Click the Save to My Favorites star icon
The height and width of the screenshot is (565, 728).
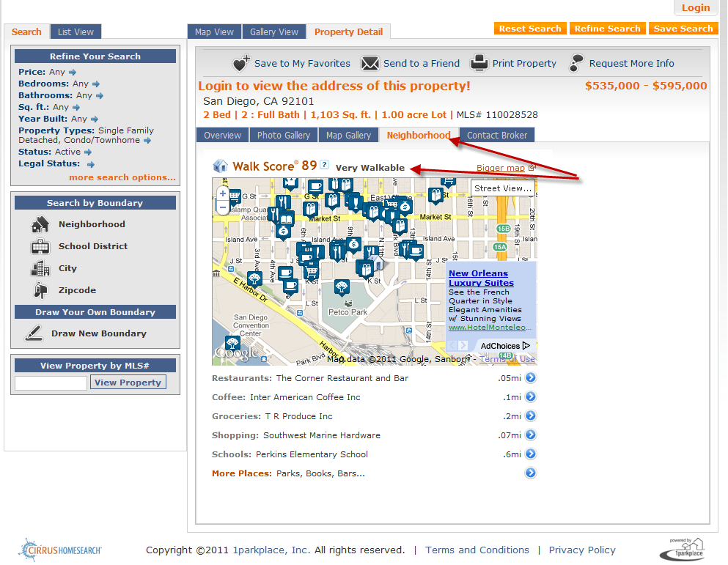click(x=242, y=64)
